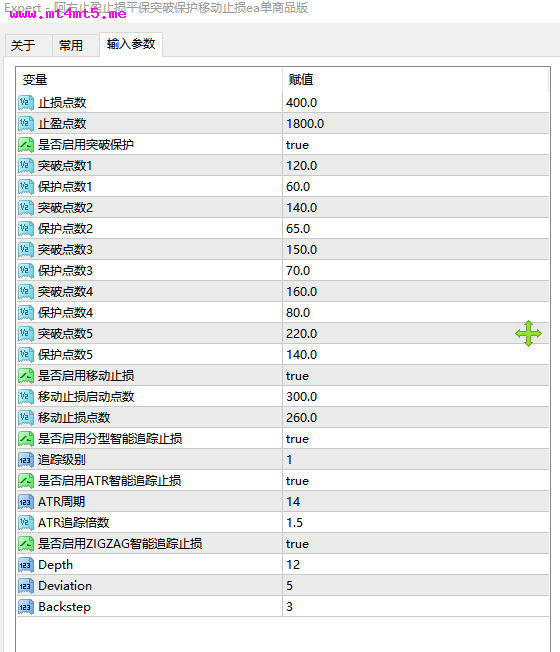Open value dropdown for 是否启用突破保护
This screenshot has width=560, height=652.
415,145
